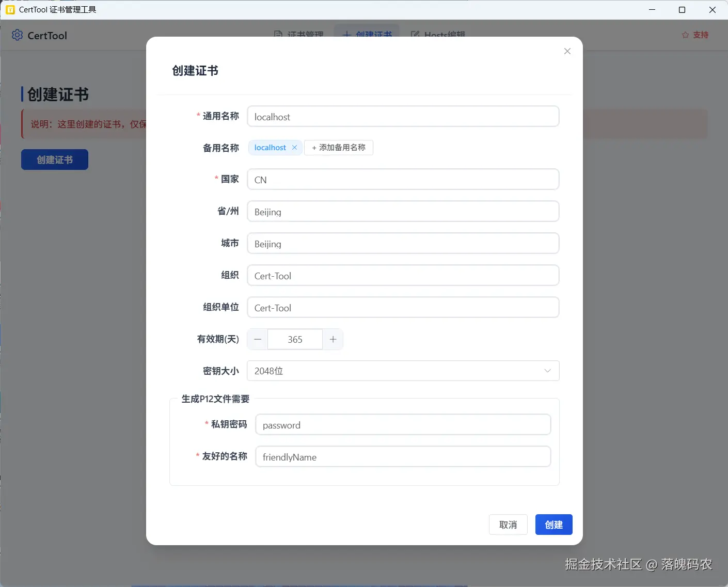Open the 密钥大小 dropdown chevron
Screen dimensions: 728x587
click(x=548, y=371)
